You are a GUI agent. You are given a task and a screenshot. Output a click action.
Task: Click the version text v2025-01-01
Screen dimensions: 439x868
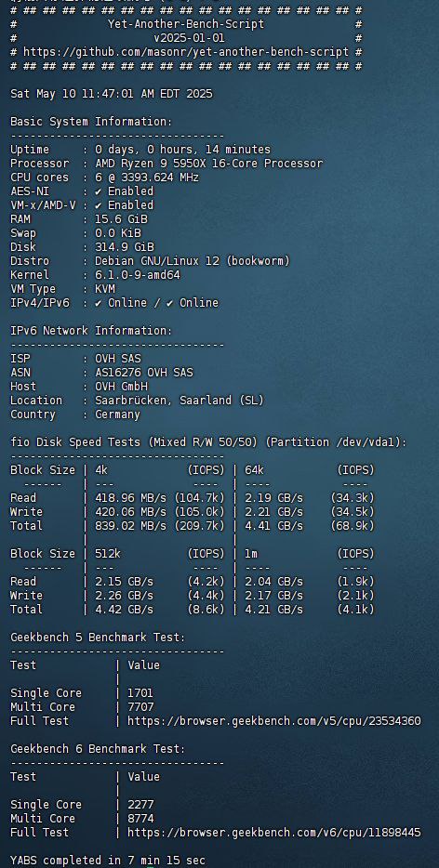tap(189, 38)
